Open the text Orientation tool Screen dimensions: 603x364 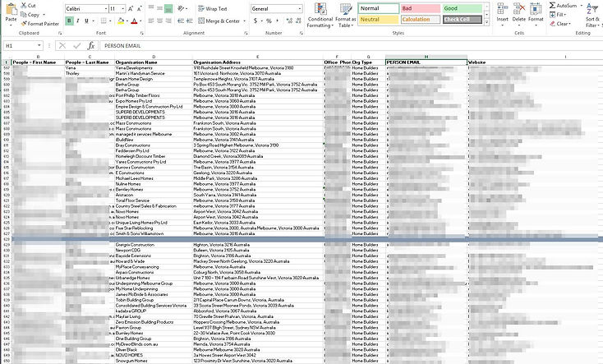pyautogui.click(x=181, y=8)
